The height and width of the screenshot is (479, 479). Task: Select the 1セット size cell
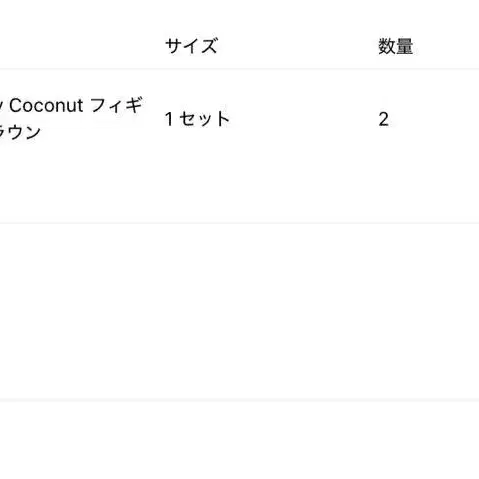pyautogui.click(x=197, y=119)
